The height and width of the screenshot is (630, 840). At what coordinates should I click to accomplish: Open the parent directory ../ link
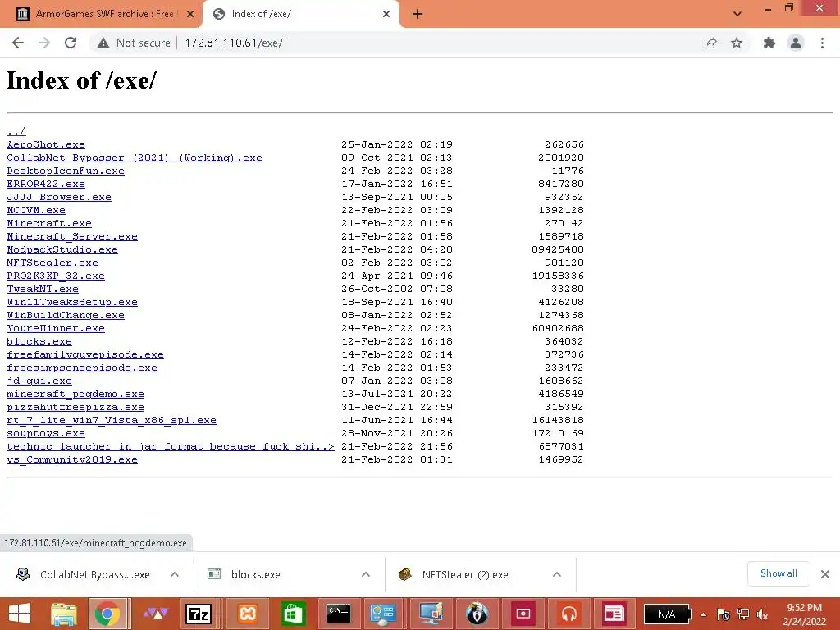pyautogui.click(x=16, y=131)
